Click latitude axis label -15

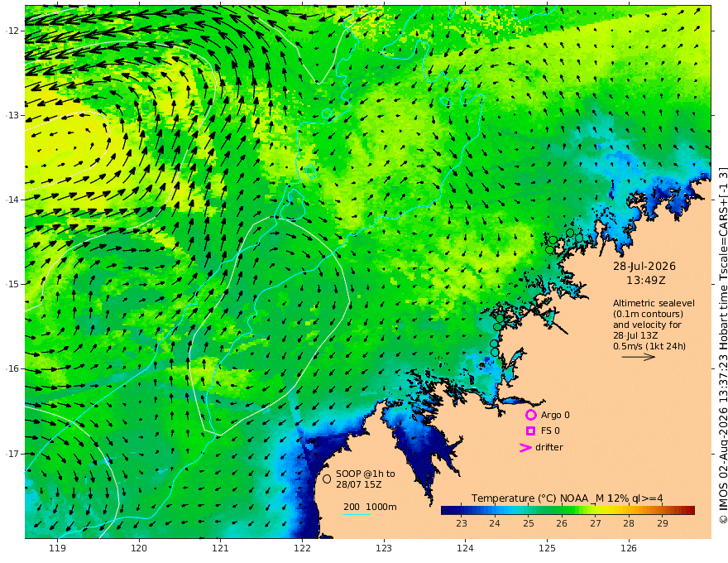[x=12, y=284]
